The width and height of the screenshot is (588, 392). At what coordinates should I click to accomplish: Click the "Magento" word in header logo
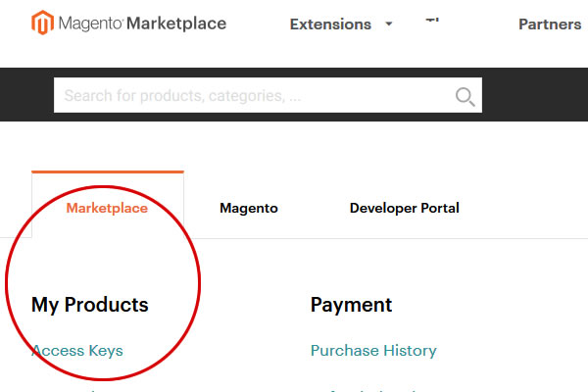(89, 24)
